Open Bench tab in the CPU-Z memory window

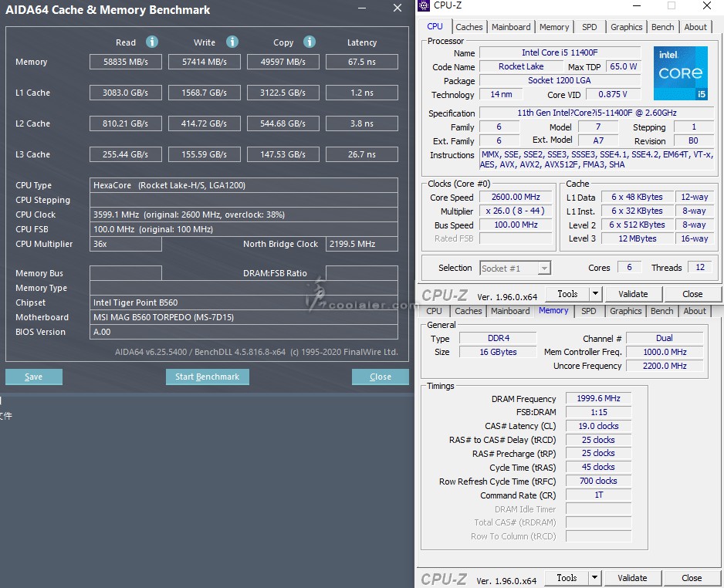(661, 311)
